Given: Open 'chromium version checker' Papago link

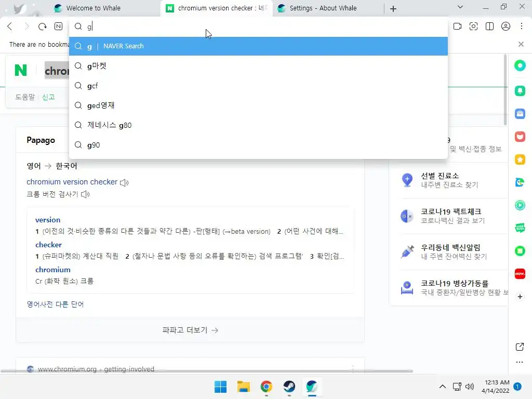Looking at the screenshot, I should click(72, 182).
